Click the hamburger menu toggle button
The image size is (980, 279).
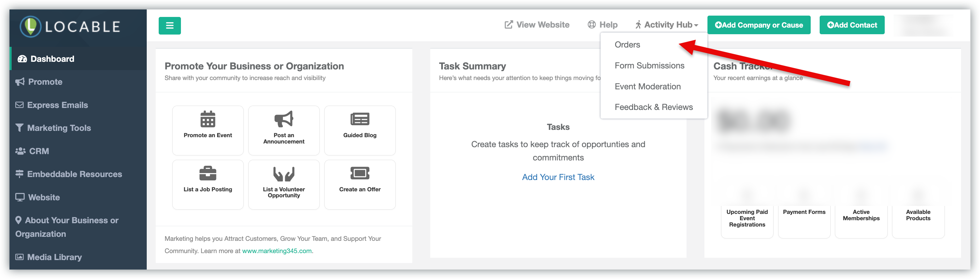[170, 26]
